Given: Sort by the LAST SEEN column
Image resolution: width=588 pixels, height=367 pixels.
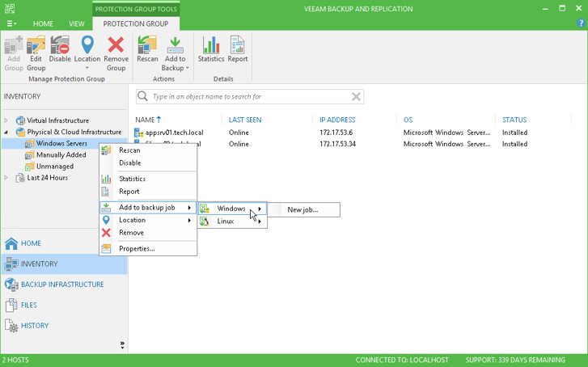Looking at the screenshot, I should point(245,120).
